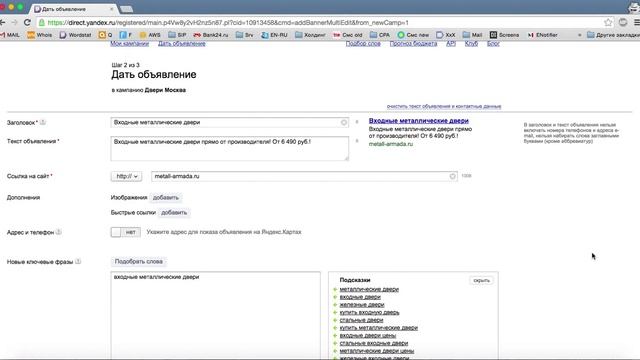Reload the page with the refresh icon

pyautogui.click(x=27, y=22)
